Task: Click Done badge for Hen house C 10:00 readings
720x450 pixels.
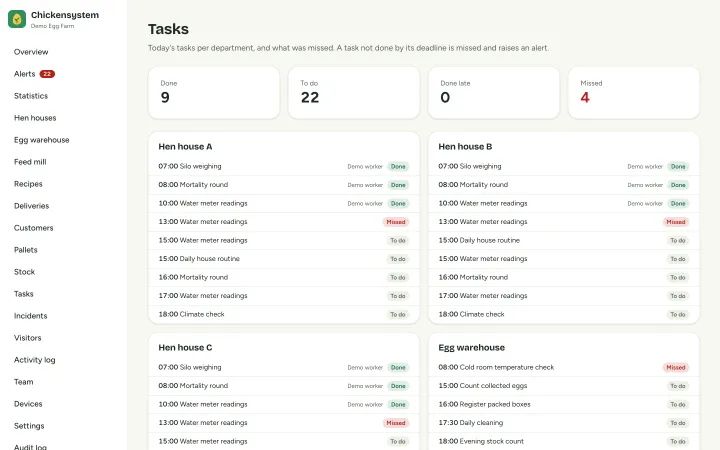Action: (x=398, y=405)
